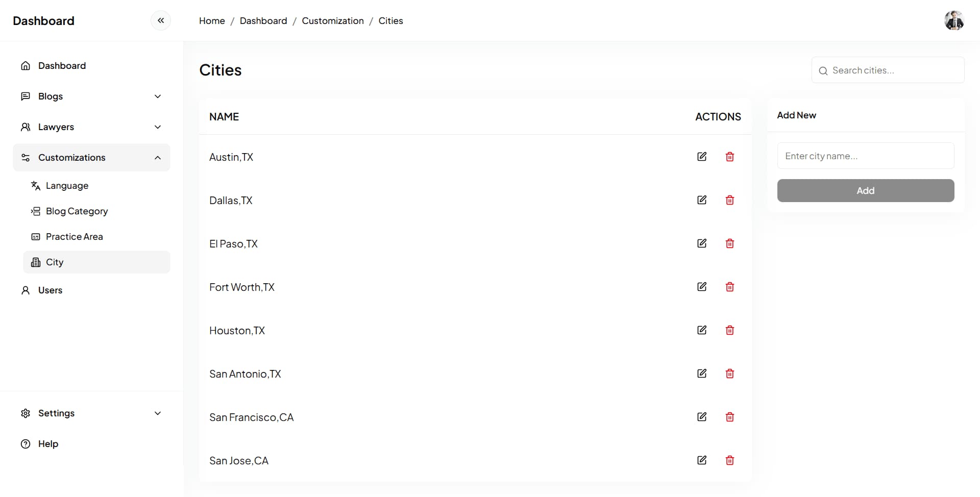Expand the Settings menu chevron

tap(158, 413)
